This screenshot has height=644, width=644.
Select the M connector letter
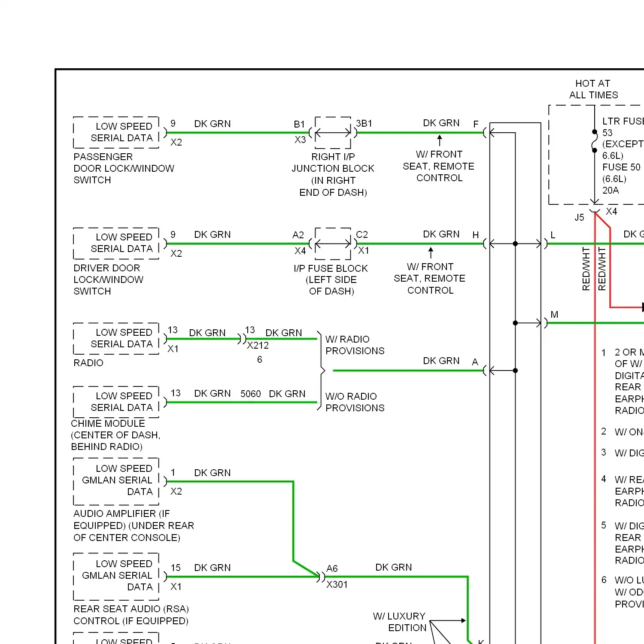point(554,315)
